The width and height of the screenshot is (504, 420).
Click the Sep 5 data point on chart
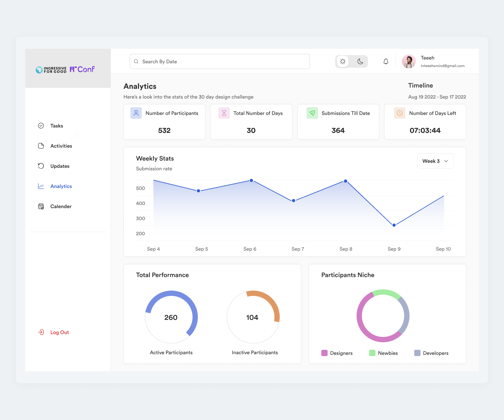[198, 191]
